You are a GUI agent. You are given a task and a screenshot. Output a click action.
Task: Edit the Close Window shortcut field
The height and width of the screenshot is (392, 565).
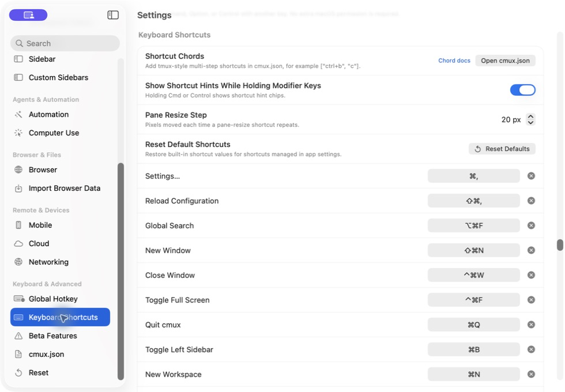pyautogui.click(x=473, y=276)
